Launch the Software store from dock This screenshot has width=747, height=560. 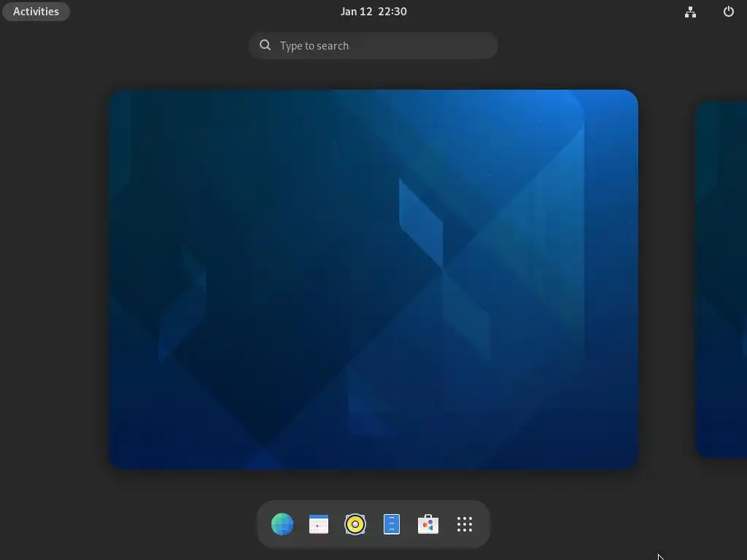pos(427,524)
